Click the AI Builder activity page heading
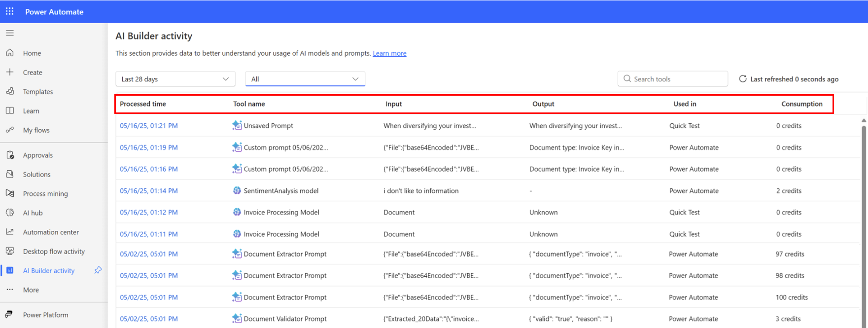The height and width of the screenshot is (328, 868). pos(154,36)
